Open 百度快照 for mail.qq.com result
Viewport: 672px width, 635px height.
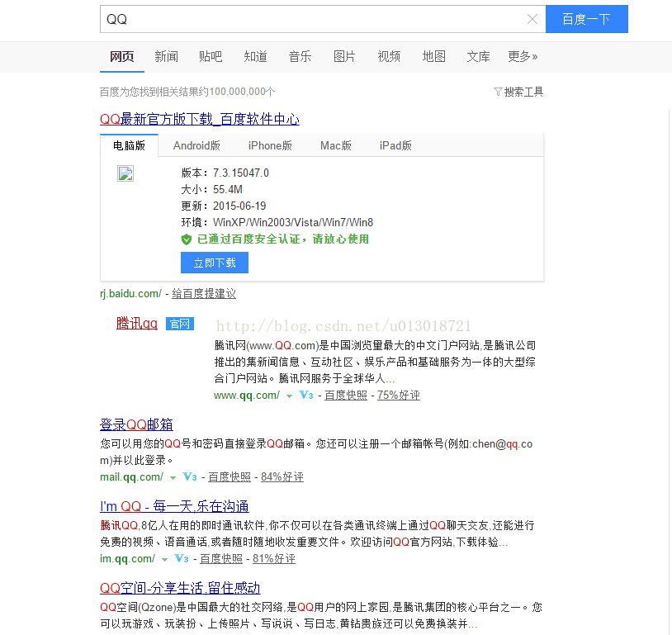click(x=230, y=477)
